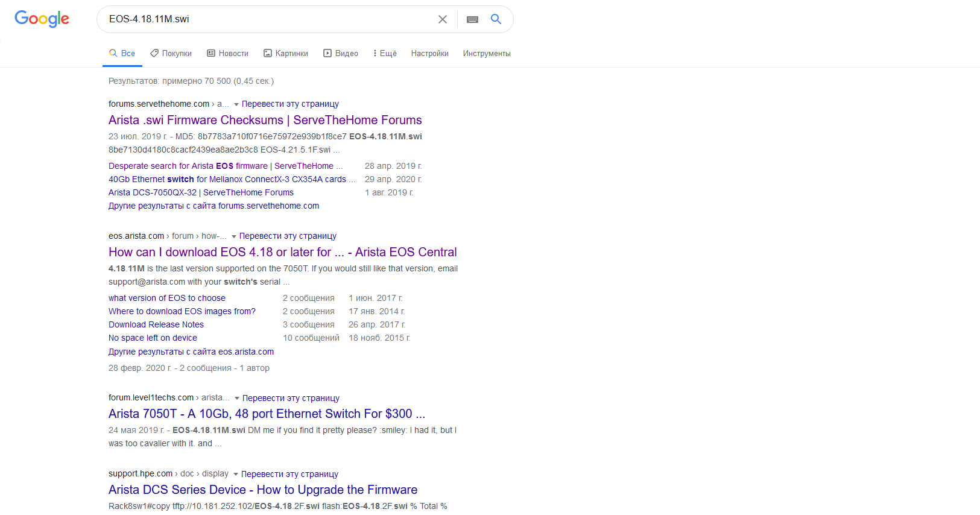Open the on-screen keyboard icon
980x515 pixels.
473,19
